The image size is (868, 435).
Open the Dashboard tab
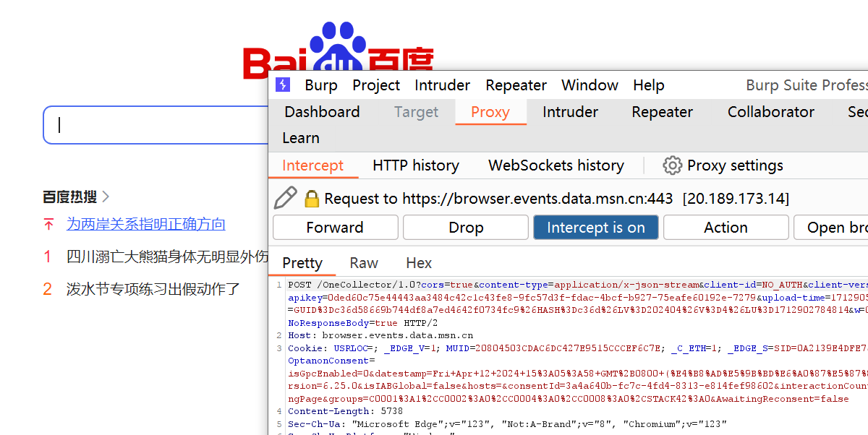[x=322, y=112]
